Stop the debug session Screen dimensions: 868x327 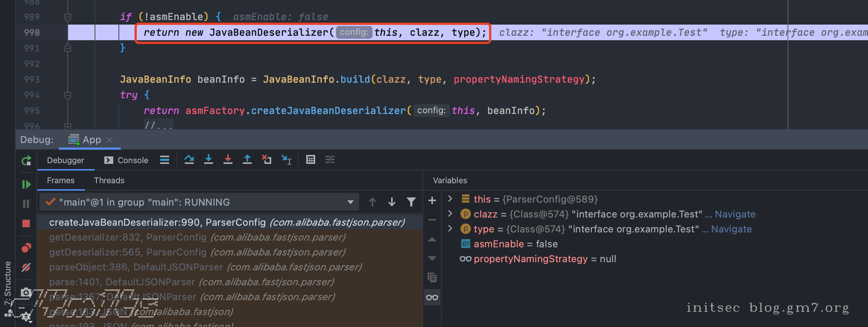click(26, 223)
